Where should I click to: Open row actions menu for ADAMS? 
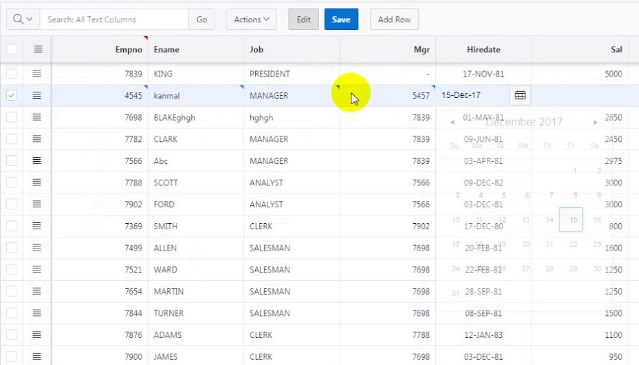37,335
